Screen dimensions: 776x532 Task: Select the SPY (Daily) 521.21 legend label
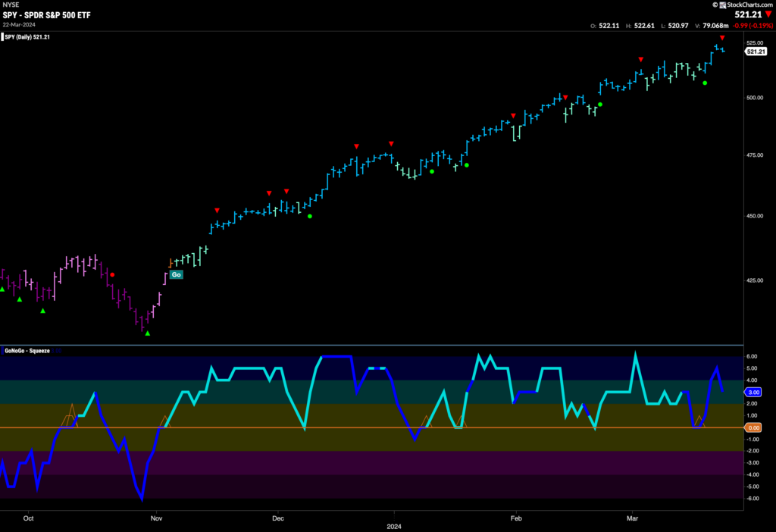[x=27, y=37]
